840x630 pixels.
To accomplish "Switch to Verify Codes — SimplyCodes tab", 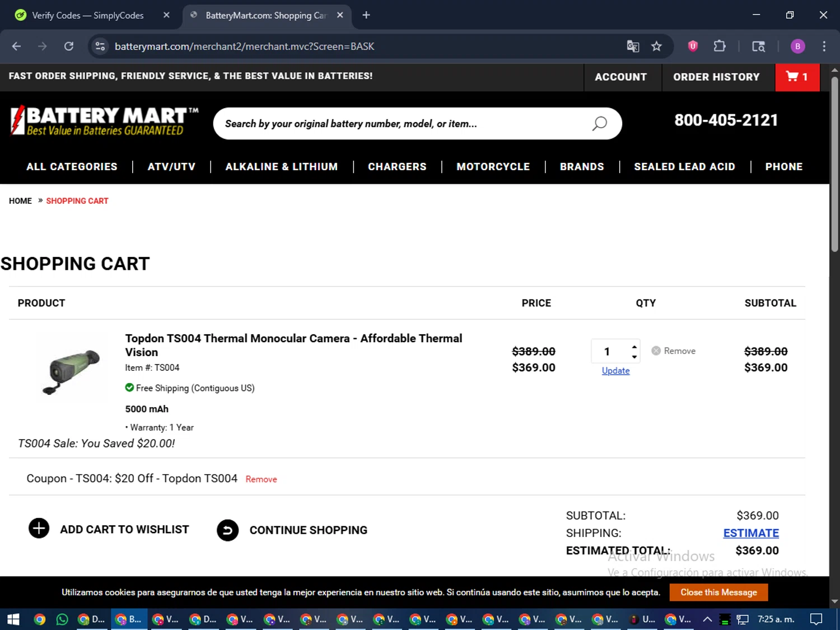I will 88,16.
